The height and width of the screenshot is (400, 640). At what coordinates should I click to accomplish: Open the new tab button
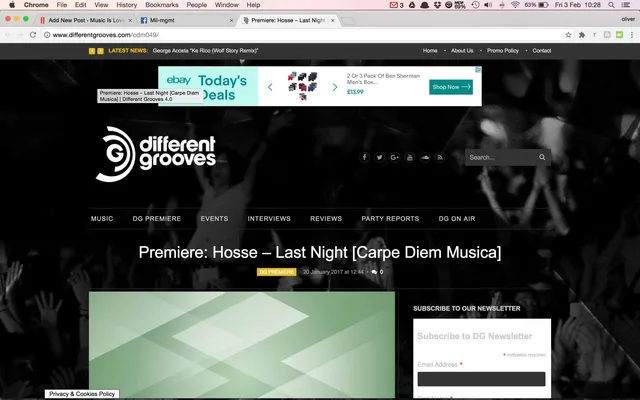[x=348, y=20]
